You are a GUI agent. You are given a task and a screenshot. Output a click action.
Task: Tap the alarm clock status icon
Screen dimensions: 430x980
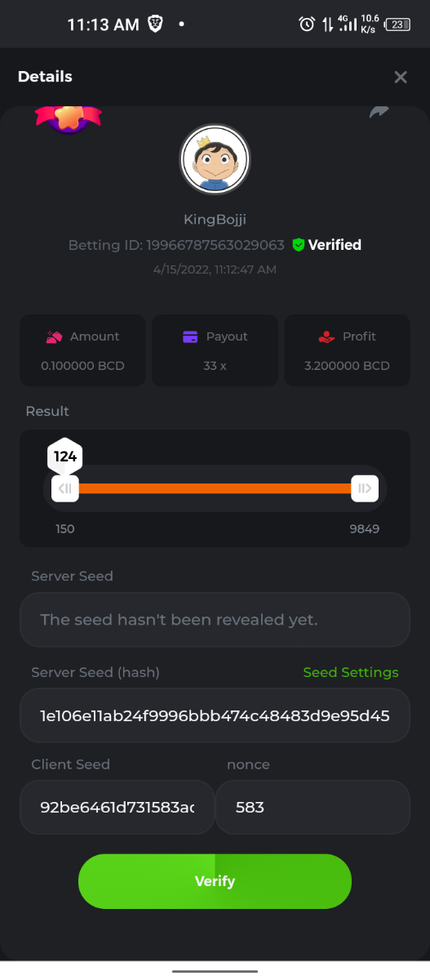307,24
